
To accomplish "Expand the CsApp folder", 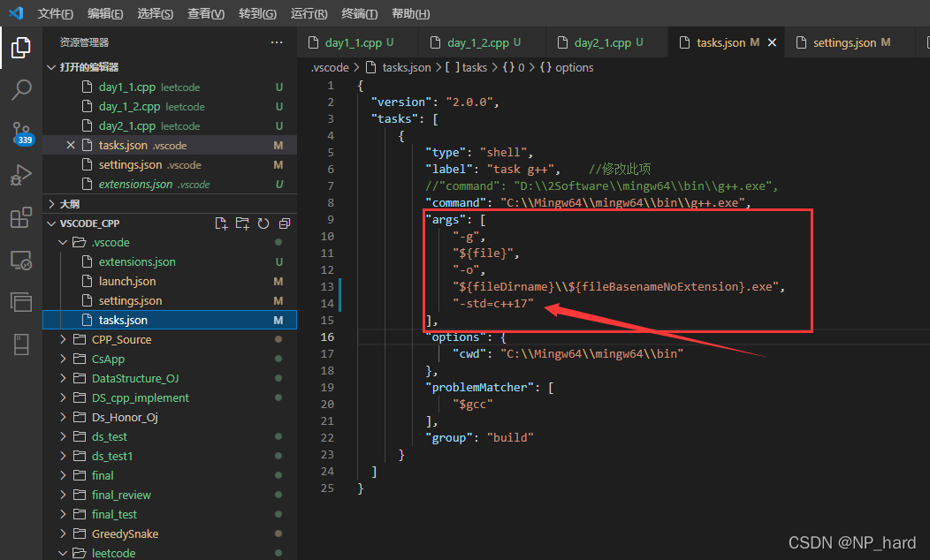I will pyautogui.click(x=63, y=359).
